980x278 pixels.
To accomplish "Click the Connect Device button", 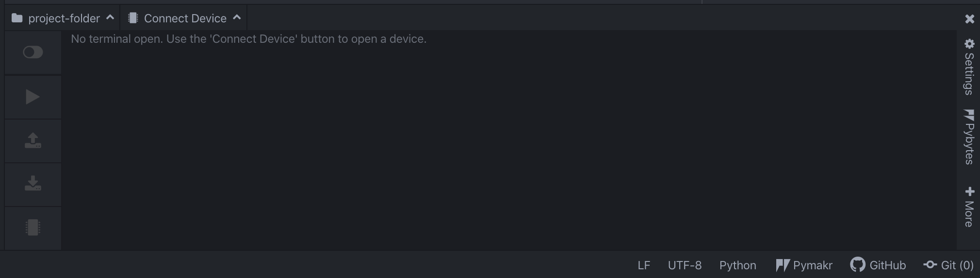I will coord(185,18).
